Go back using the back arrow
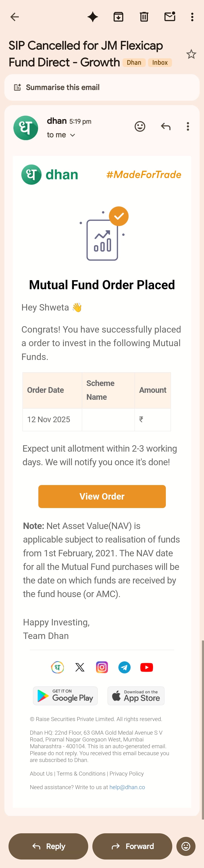204x868 pixels. tap(15, 17)
